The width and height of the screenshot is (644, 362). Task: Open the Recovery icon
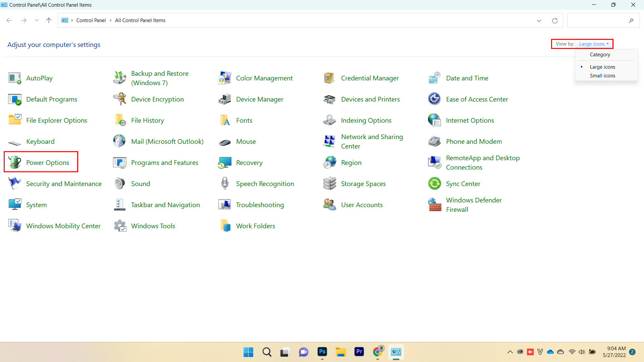click(225, 163)
